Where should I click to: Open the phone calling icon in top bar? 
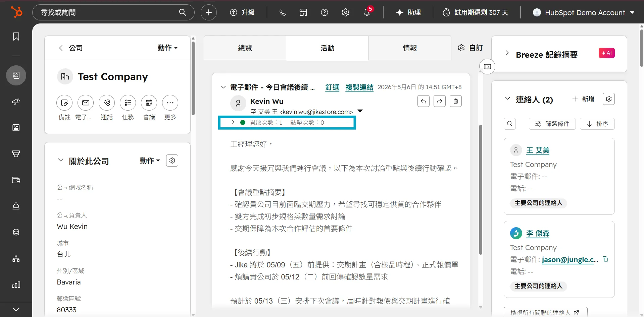pos(283,12)
